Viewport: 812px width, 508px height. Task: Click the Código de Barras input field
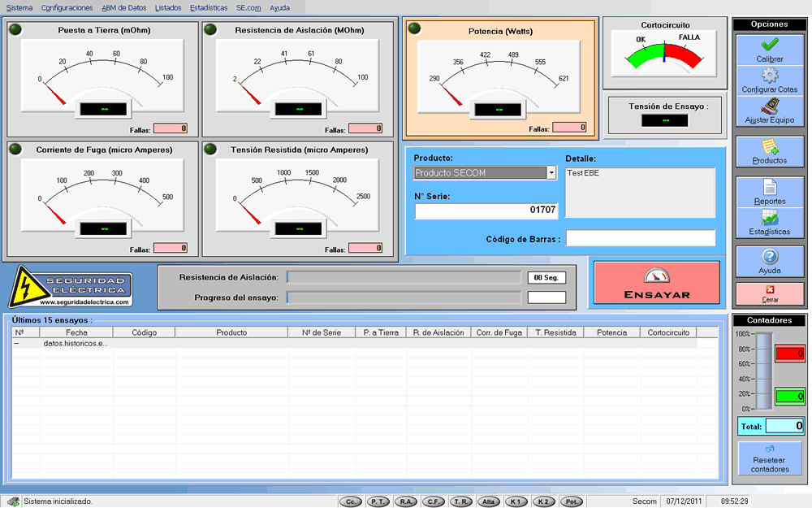pyautogui.click(x=641, y=238)
